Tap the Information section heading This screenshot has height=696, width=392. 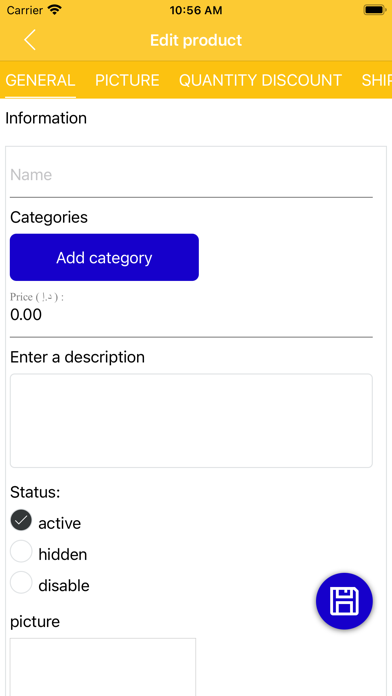46,118
